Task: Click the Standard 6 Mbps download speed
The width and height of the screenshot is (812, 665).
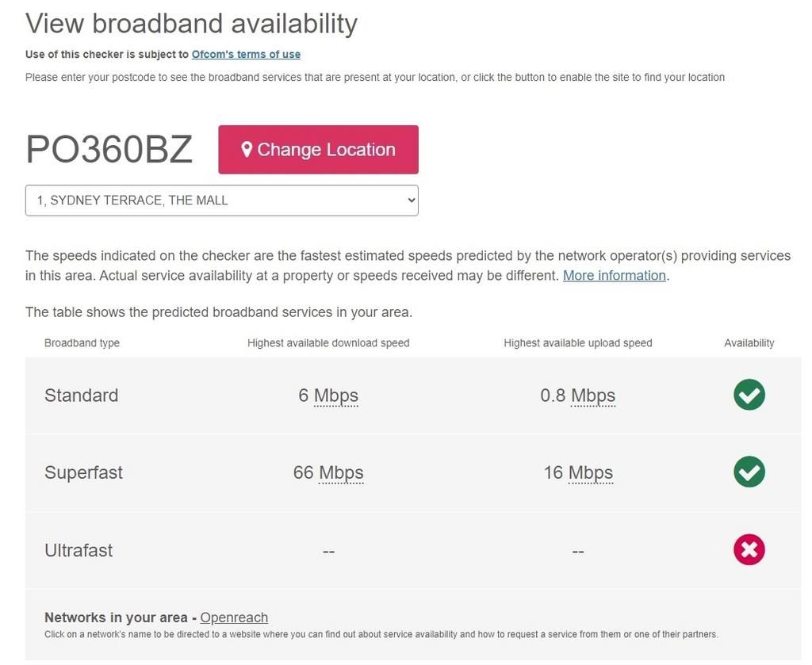Action: coord(328,395)
